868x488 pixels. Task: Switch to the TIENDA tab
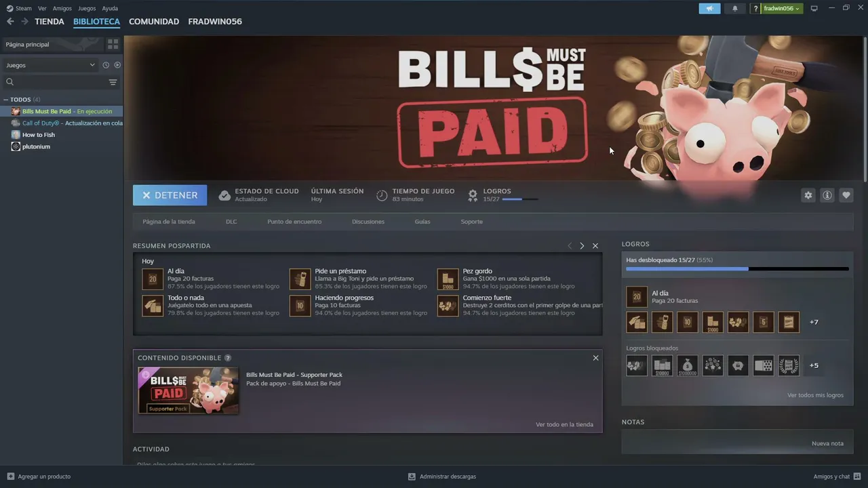coord(50,22)
